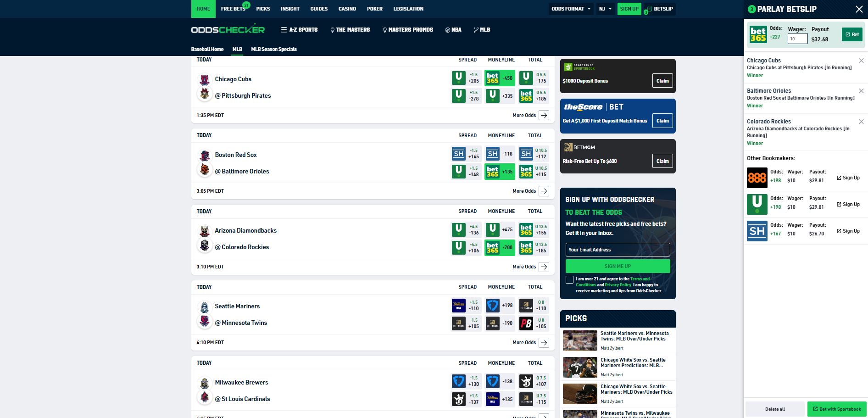This screenshot has width=868, height=418.
Task: Click Seattle Mariners team logo
Action: tap(205, 307)
